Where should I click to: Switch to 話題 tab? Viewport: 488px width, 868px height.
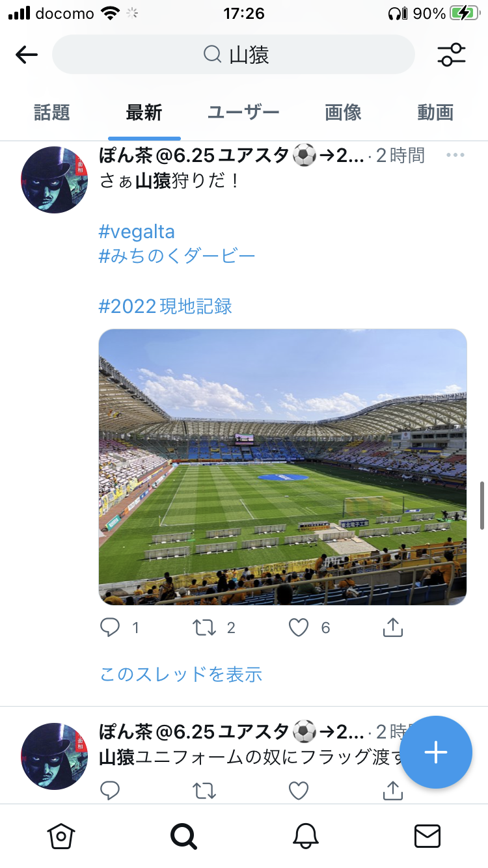coord(52,113)
